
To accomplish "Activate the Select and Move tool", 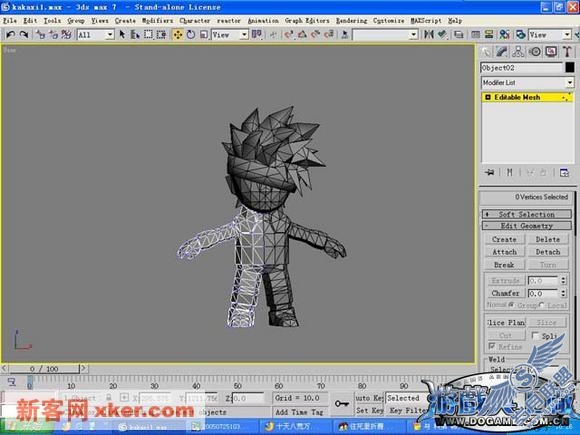I will click(x=178, y=35).
